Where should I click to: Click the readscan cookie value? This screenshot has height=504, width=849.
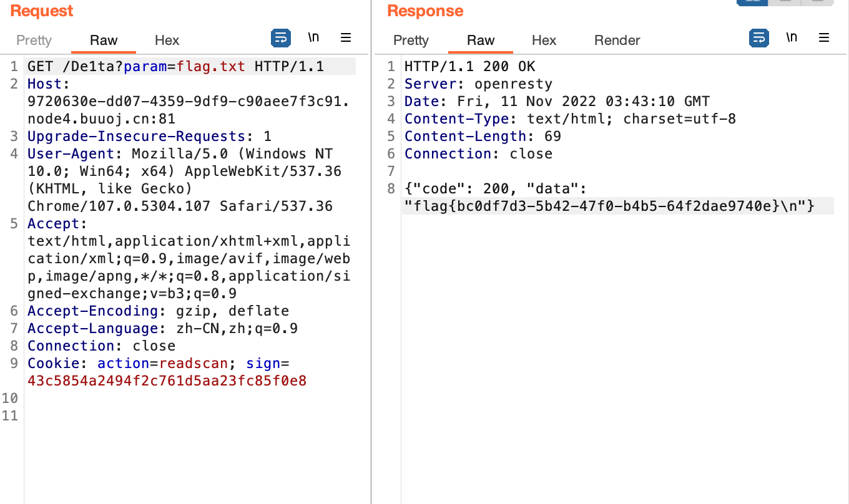[x=194, y=363]
